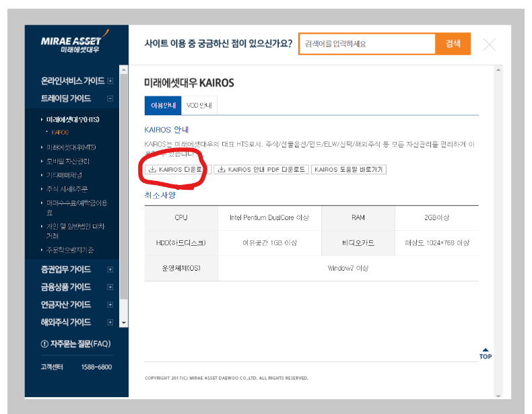Open 주식 시세&주문 sidebar item

(x=67, y=189)
